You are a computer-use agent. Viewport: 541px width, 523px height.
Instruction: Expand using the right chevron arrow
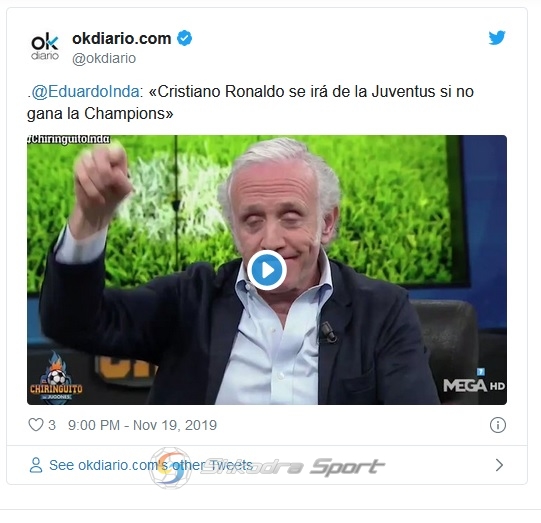499,465
